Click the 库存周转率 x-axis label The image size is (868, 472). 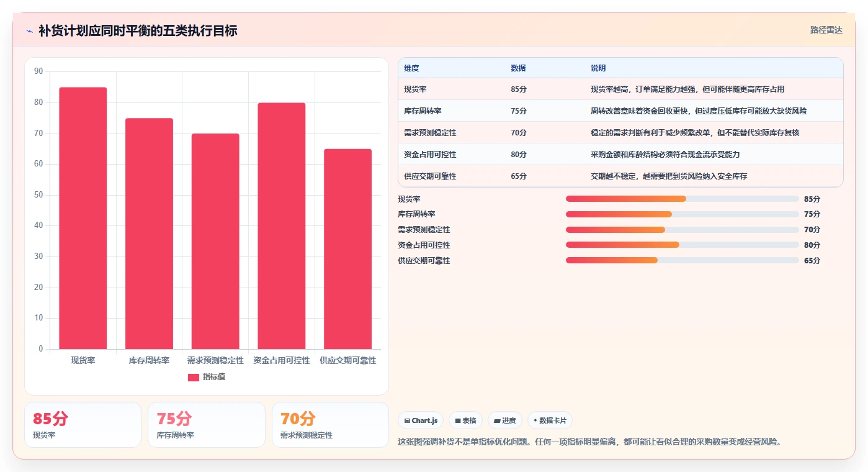[x=149, y=360]
